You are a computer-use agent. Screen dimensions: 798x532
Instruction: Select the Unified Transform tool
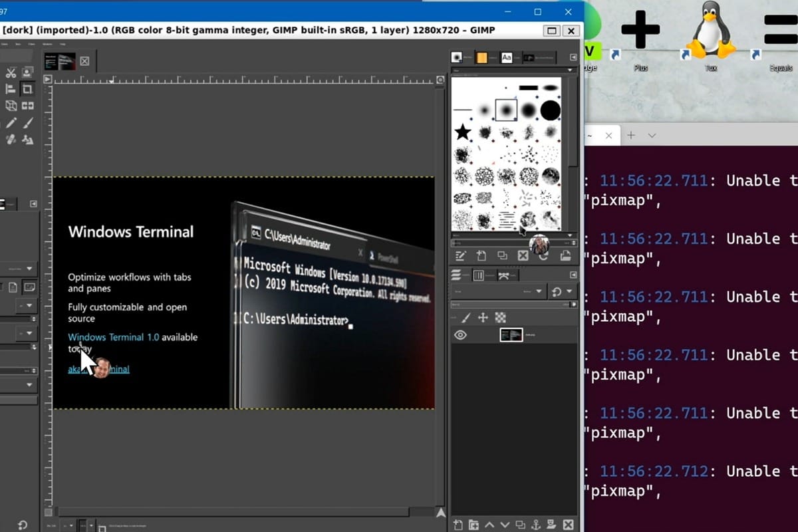(11, 105)
